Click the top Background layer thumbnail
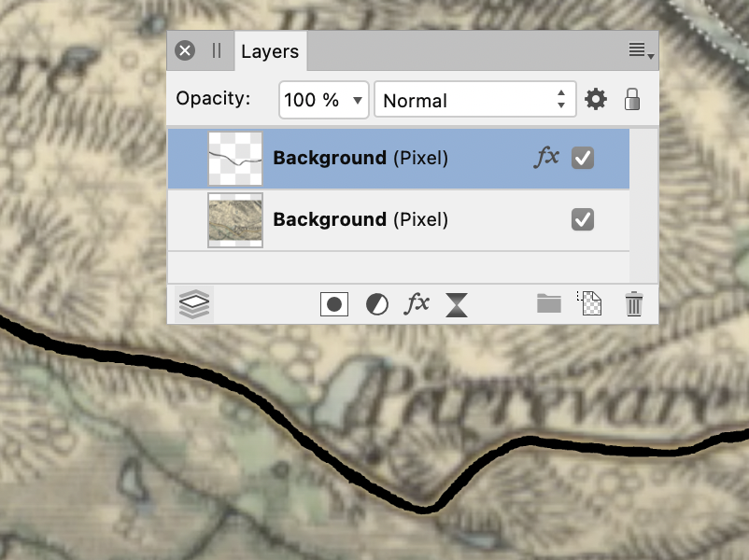This screenshot has width=749, height=560. (235, 159)
